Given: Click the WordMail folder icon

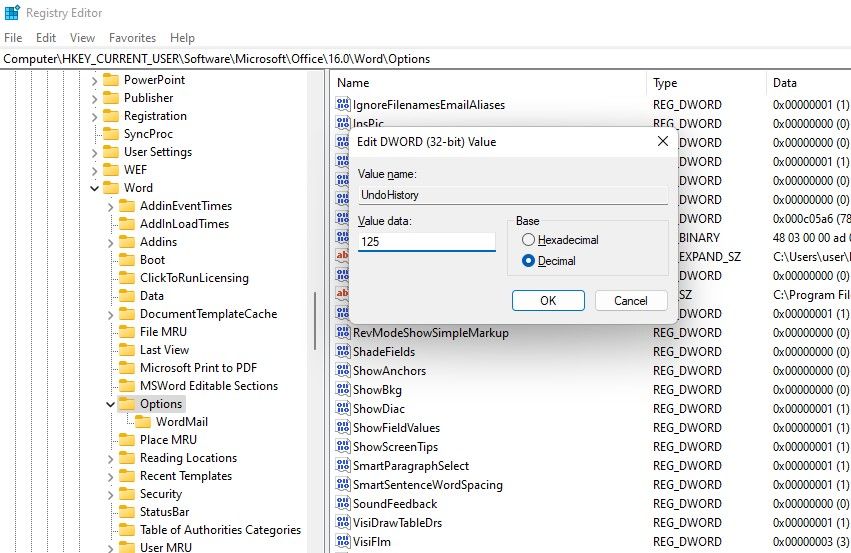Looking at the screenshot, I should [x=143, y=422].
